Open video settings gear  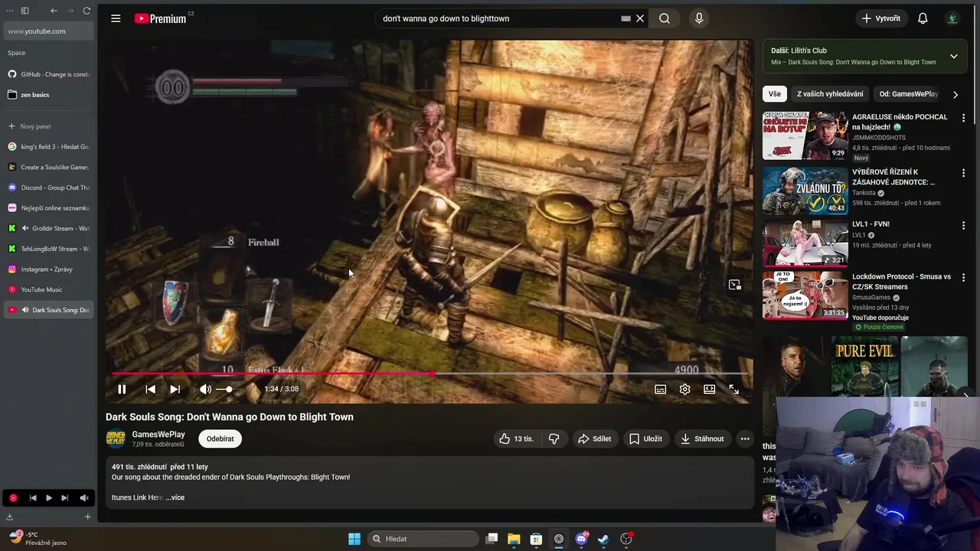[685, 389]
